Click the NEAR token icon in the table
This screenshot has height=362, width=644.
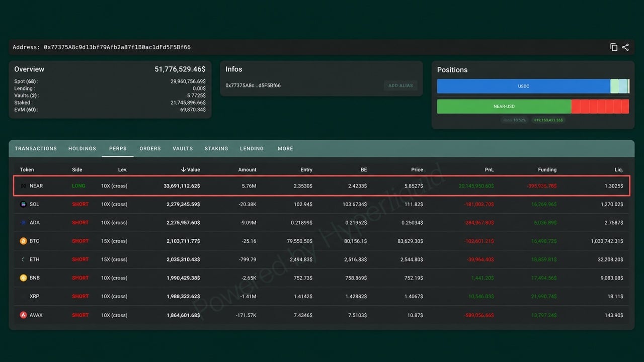[23, 186]
